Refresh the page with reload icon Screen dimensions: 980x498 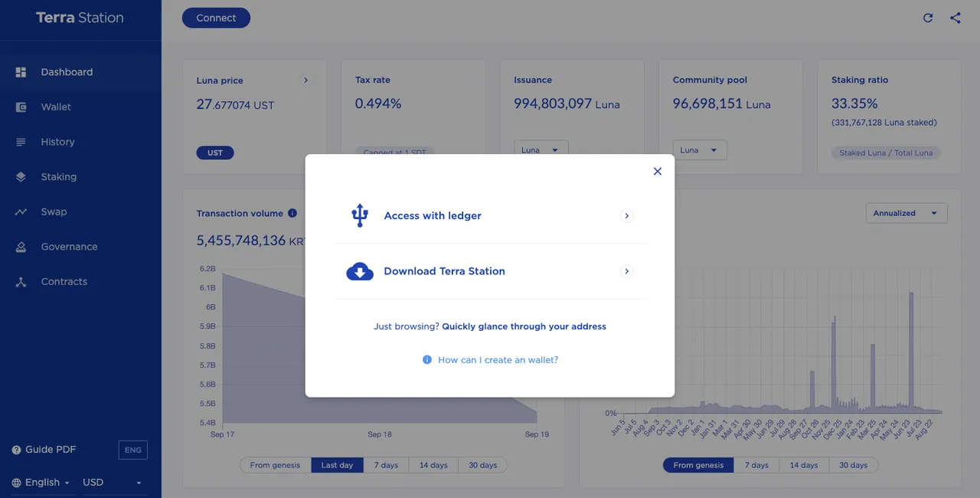[928, 18]
